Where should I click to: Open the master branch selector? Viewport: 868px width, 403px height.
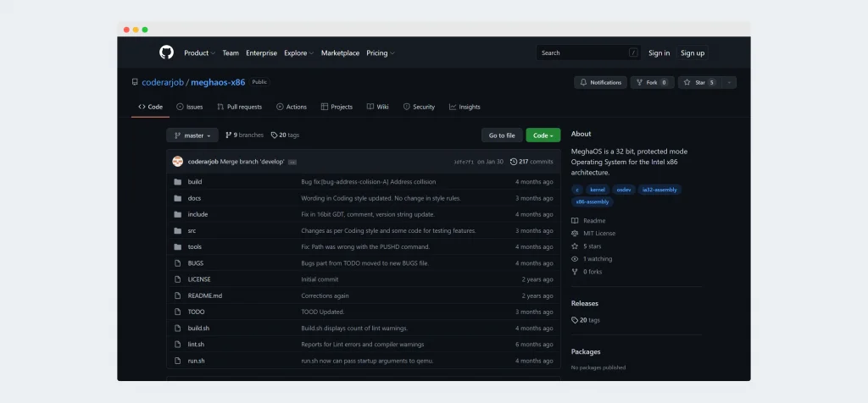point(192,135)
